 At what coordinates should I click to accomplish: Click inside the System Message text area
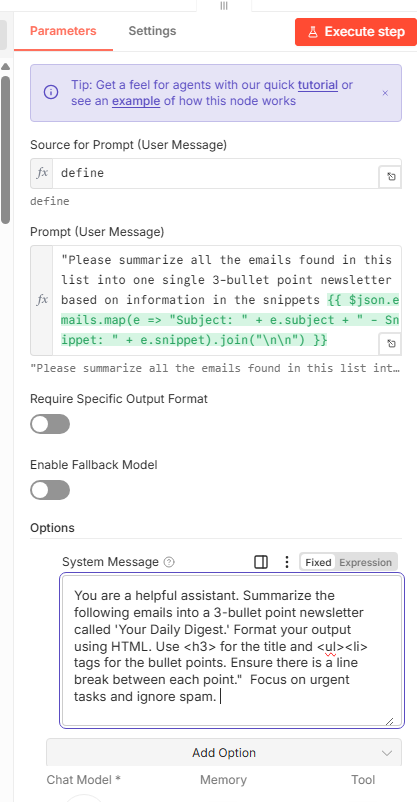(232, 650)
